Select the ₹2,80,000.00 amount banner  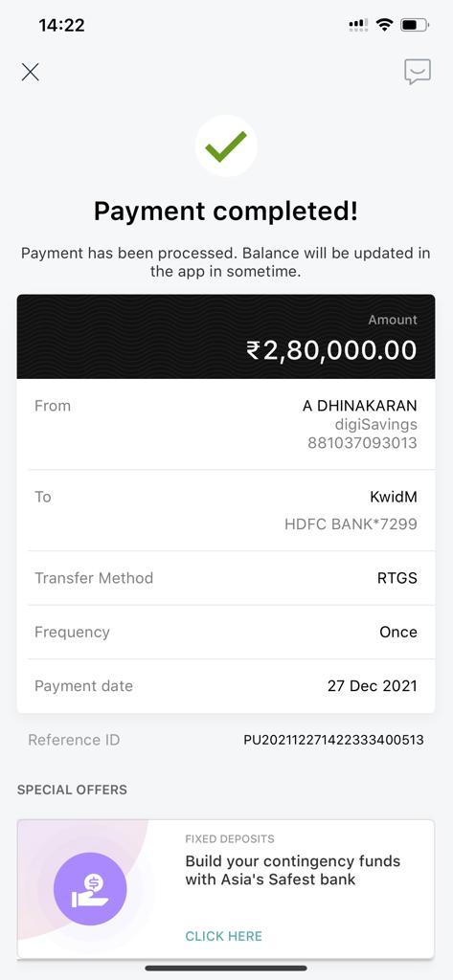pyautogui.click(x=226, y=337)
